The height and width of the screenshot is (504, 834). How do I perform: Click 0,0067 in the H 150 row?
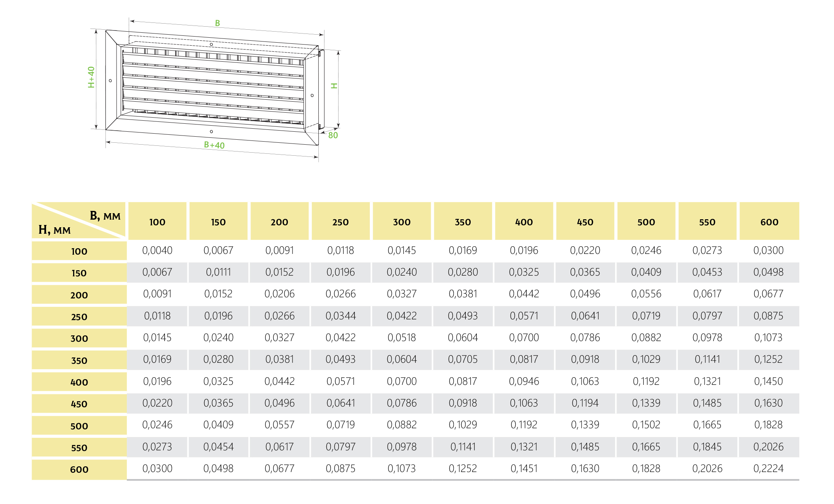point(157,272)
